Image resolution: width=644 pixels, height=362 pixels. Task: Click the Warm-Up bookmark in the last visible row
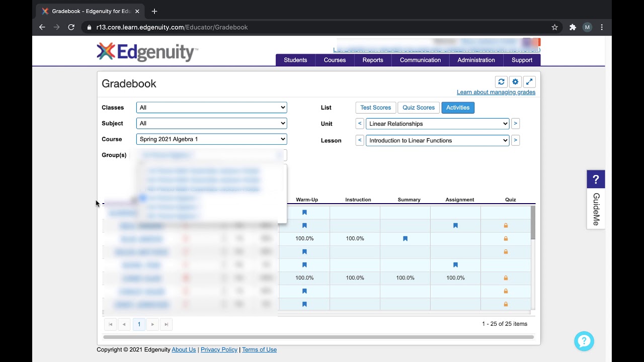304,304
